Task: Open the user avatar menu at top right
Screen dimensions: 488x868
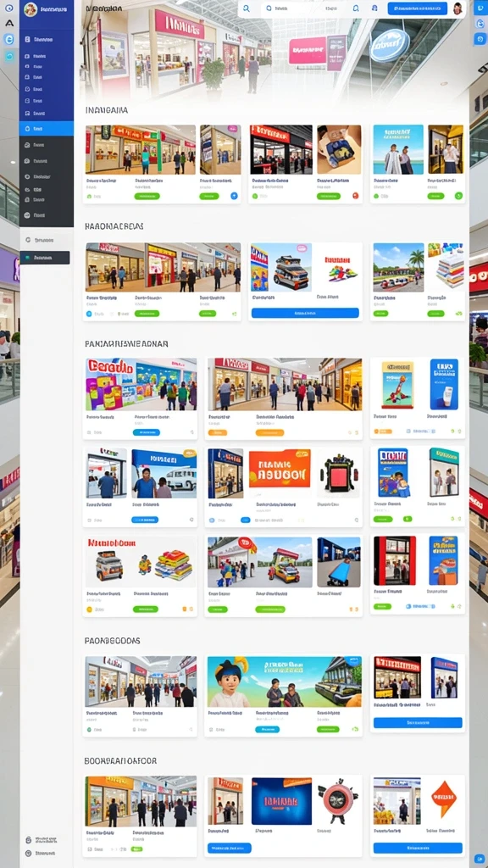Action: coord(457,8)
